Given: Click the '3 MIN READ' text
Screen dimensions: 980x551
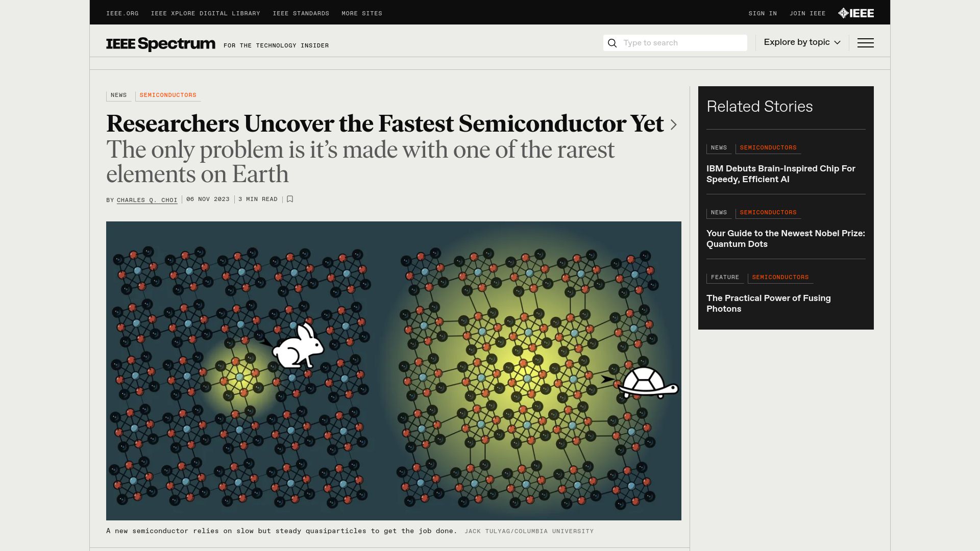Looking at the screenshot, I should click(x=258, y=199).
